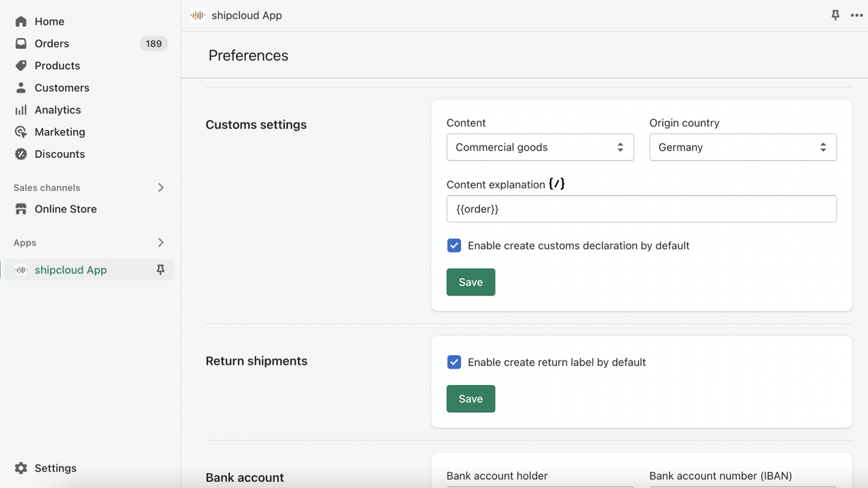This screenshot has height=488, width=868.
Task: Click the Bank account number (IBAN) label
Action: coord(721,476)
